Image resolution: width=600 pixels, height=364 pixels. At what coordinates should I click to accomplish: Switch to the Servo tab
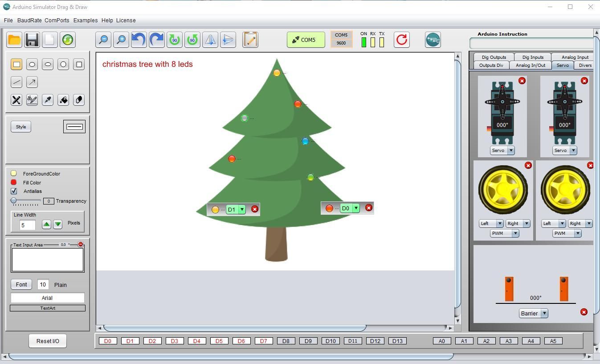coord(563,65)
